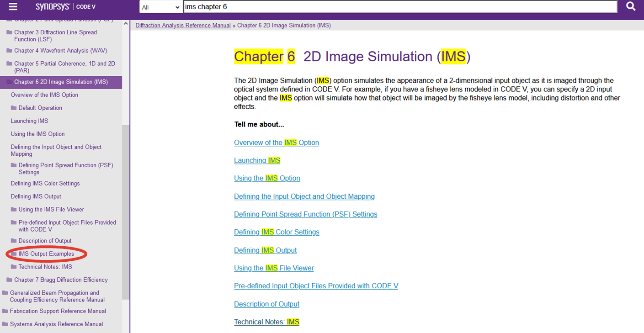
Task: Follow the 'Defining IMS Output' content link
Action: point(266,250)
